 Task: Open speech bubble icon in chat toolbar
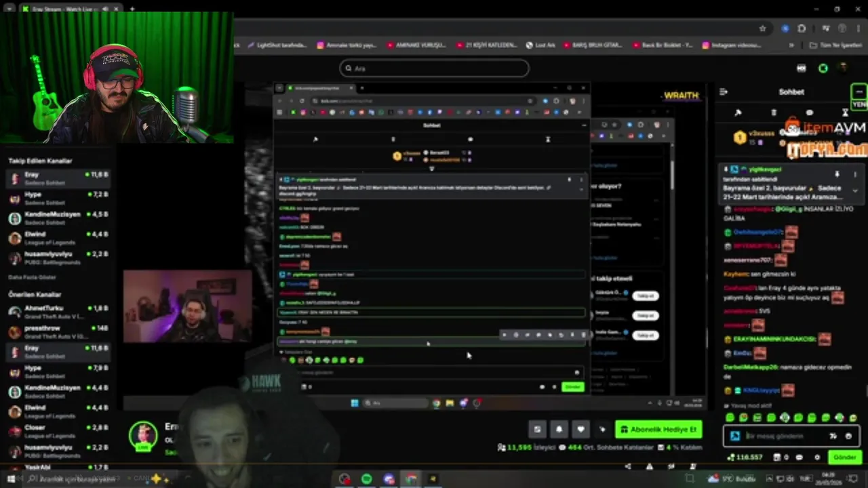(x=809, y=113)
